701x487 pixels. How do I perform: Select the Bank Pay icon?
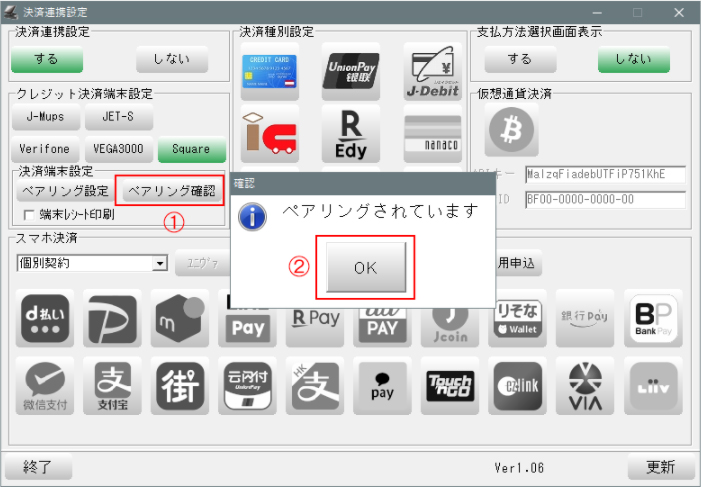click(x=653, y=319)
